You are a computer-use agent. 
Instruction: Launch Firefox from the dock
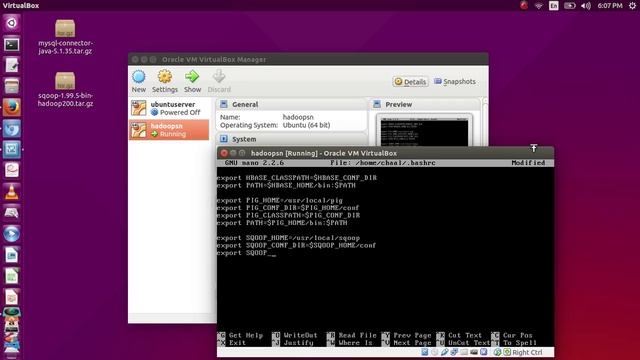coord(11,107)
